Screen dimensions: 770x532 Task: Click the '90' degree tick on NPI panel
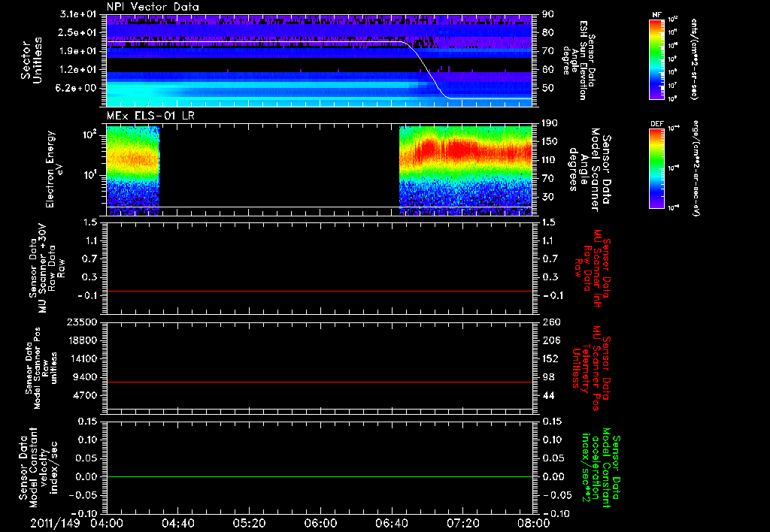[548, 14]
